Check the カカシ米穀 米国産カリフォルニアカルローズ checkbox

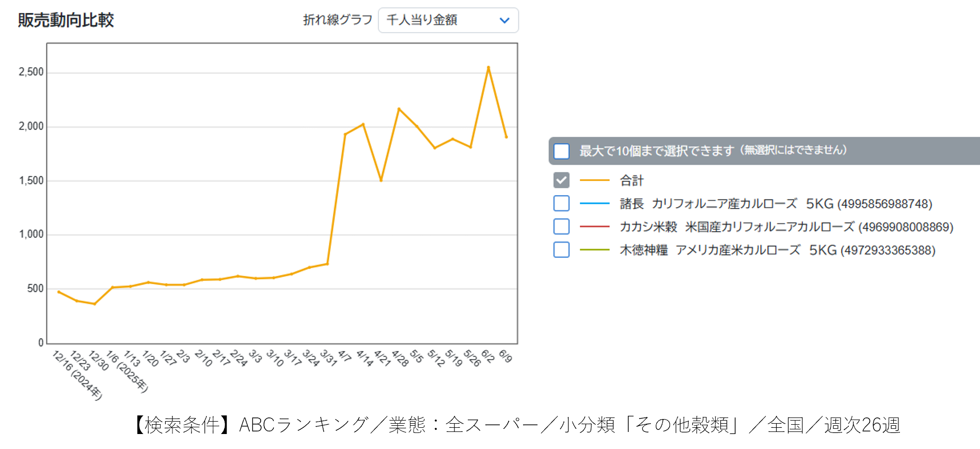point(561,226)
